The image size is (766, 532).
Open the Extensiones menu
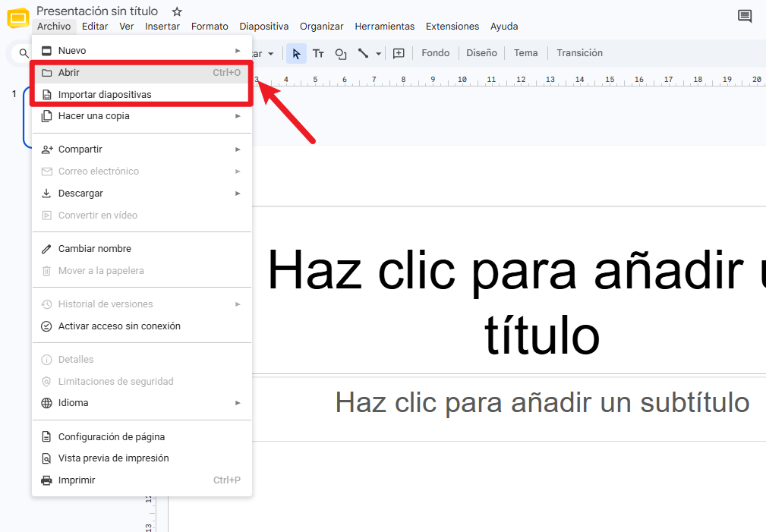click(x=452, y=27)
